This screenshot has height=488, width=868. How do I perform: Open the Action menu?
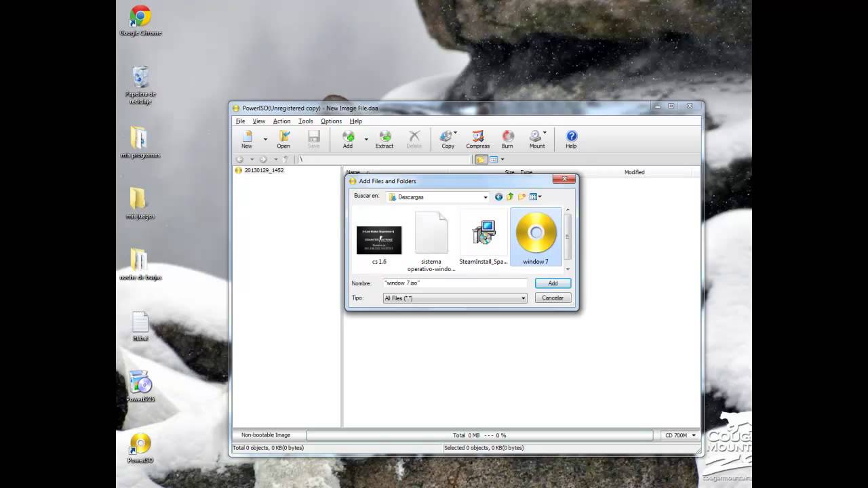(281, 121)
